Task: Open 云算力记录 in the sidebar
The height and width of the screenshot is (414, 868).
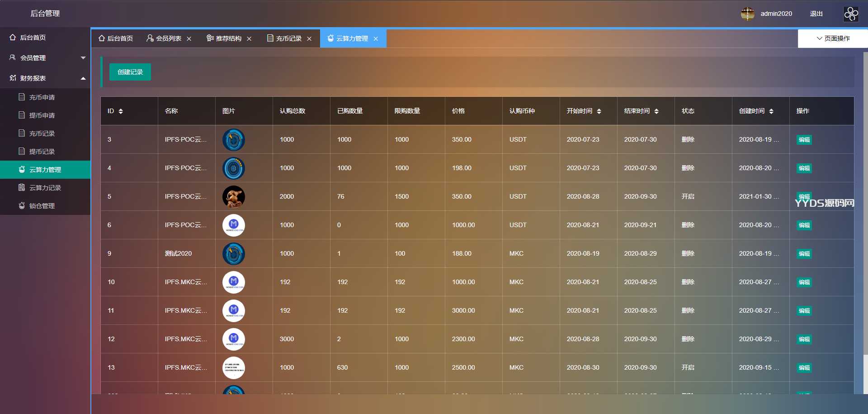Action: [x=45, y=188]
